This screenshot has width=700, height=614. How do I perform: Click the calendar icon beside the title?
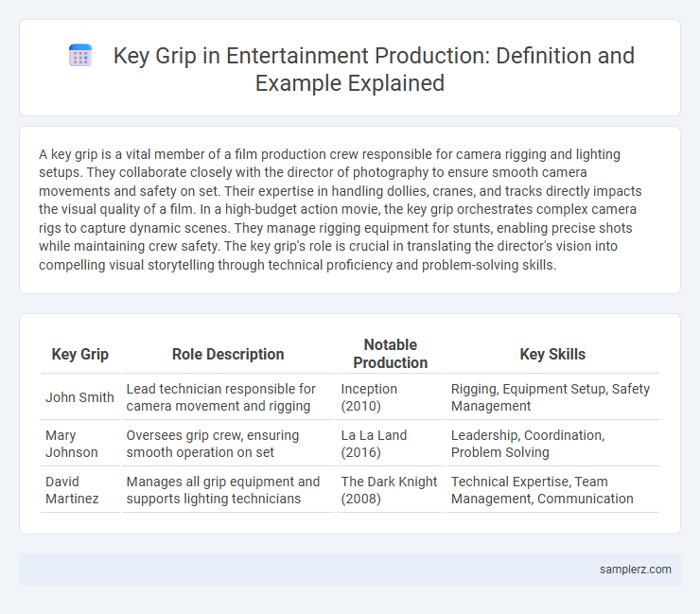80,56
